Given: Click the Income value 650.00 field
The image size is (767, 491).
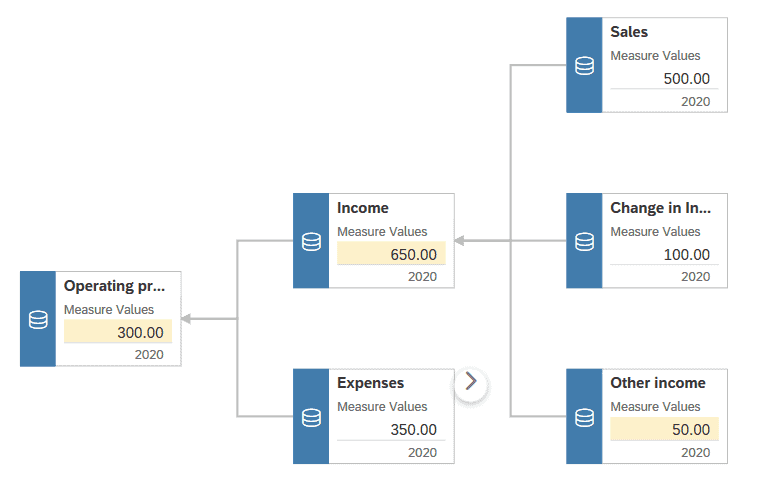Looking at the screenshot, I should 413,255.
